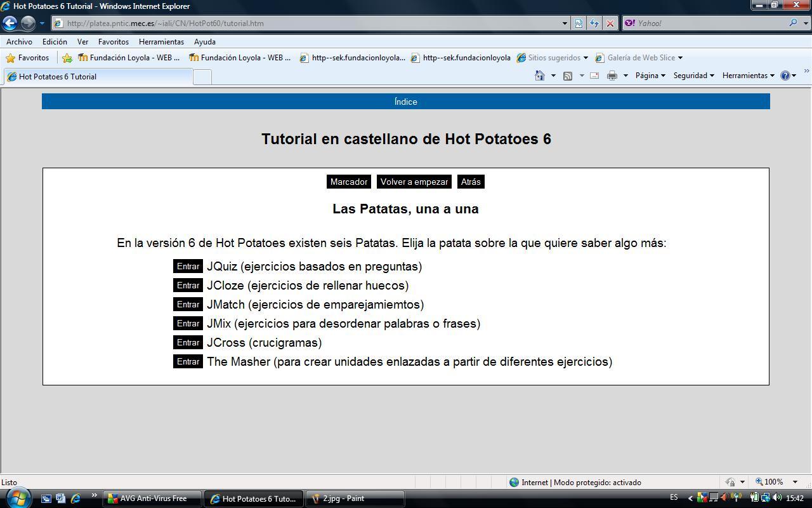
Task: Click the 15:42 system clock
Action: coord(795,498)
